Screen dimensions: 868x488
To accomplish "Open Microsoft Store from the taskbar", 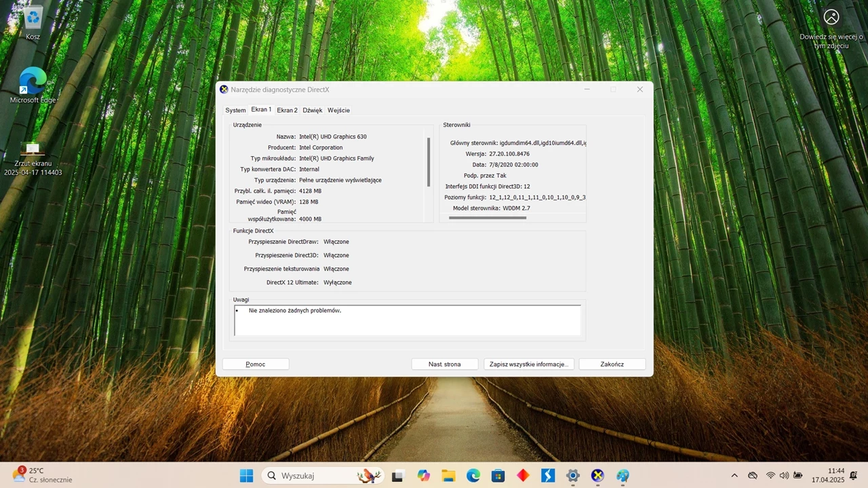I will point(498,476).
